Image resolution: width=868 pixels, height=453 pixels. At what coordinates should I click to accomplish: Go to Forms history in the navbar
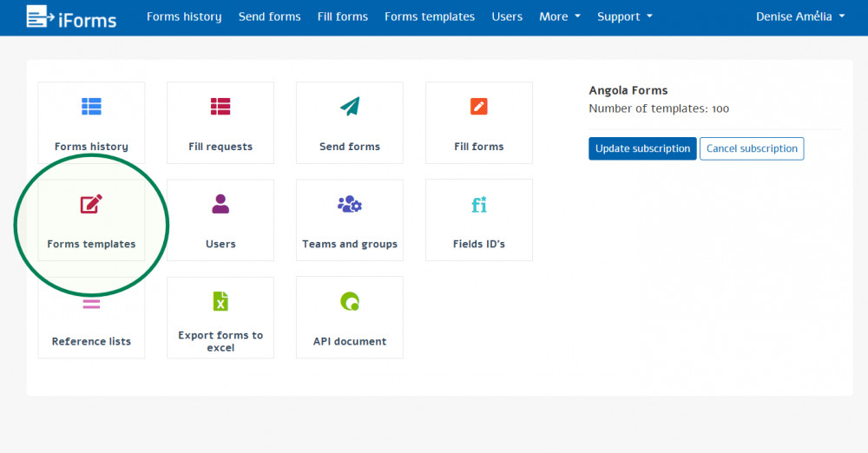coord(184,16)
